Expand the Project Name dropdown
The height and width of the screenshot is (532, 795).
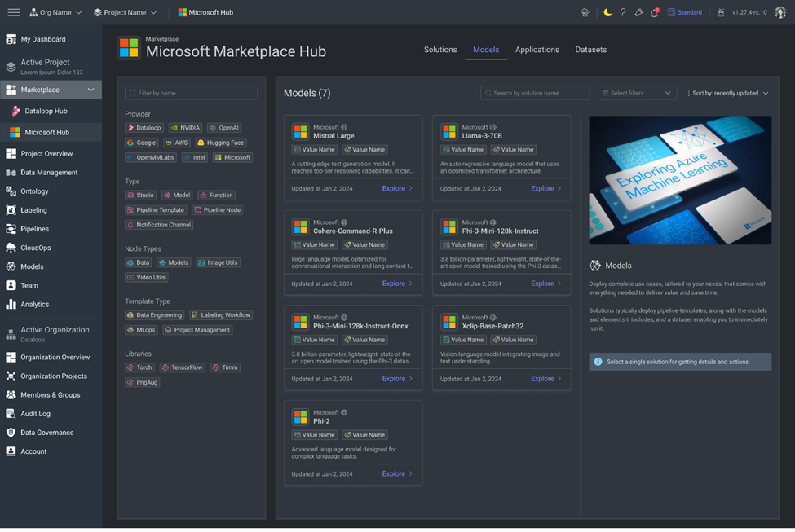126,12
